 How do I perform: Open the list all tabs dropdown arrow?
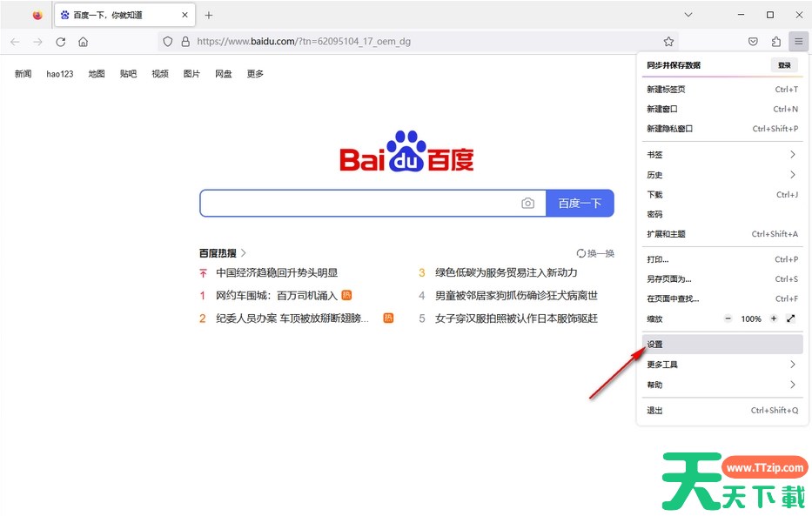coord(688,15)
